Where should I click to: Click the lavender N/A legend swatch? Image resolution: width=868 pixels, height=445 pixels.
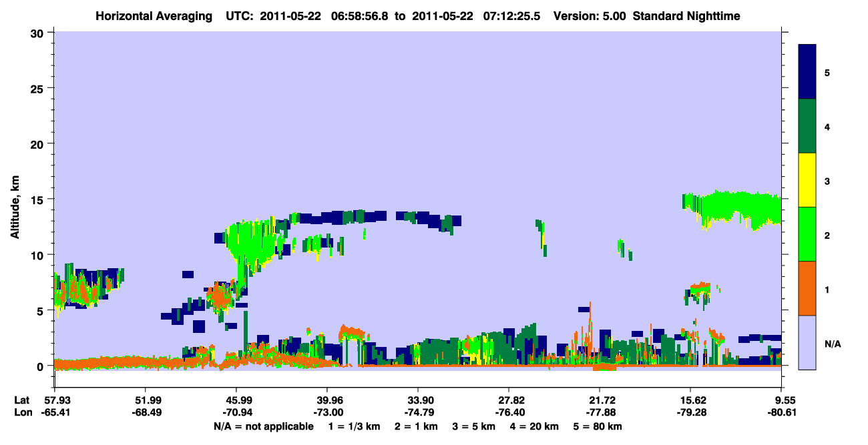(x=807, y=342)
